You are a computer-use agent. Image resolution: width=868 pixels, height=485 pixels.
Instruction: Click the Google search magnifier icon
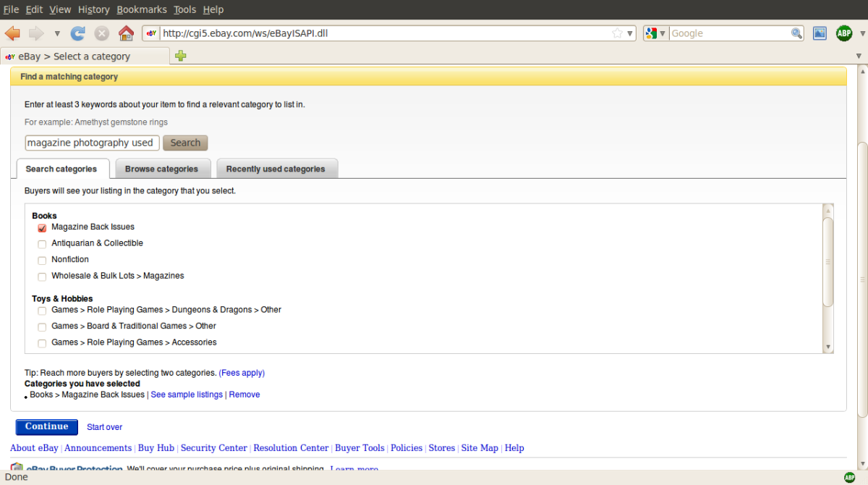(796, 33)
